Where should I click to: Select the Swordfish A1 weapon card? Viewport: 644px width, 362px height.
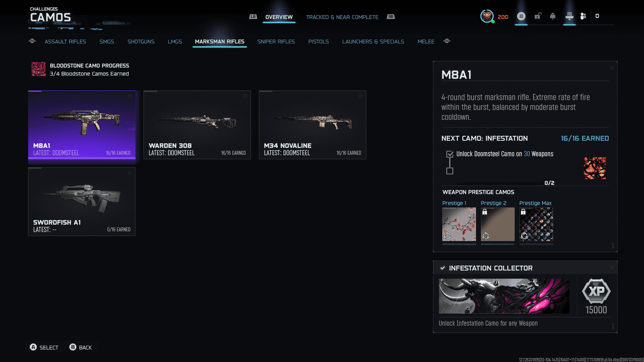point(82,202)
